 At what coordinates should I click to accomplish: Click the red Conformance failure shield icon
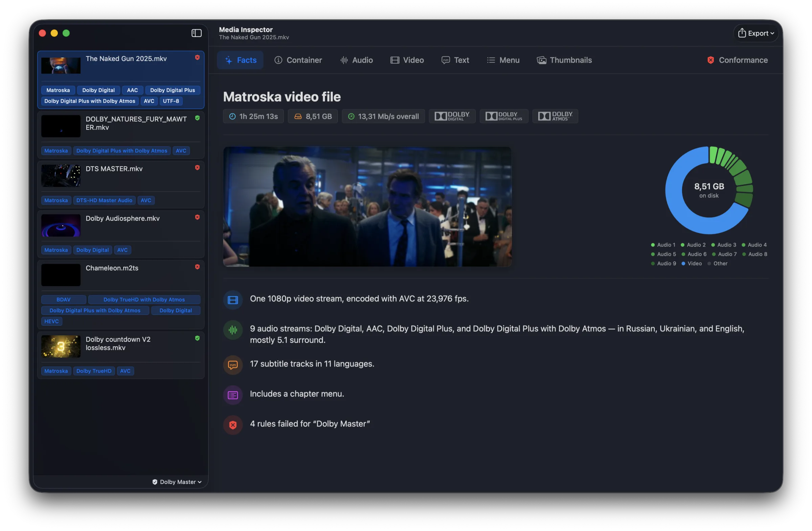click(710, 60)
